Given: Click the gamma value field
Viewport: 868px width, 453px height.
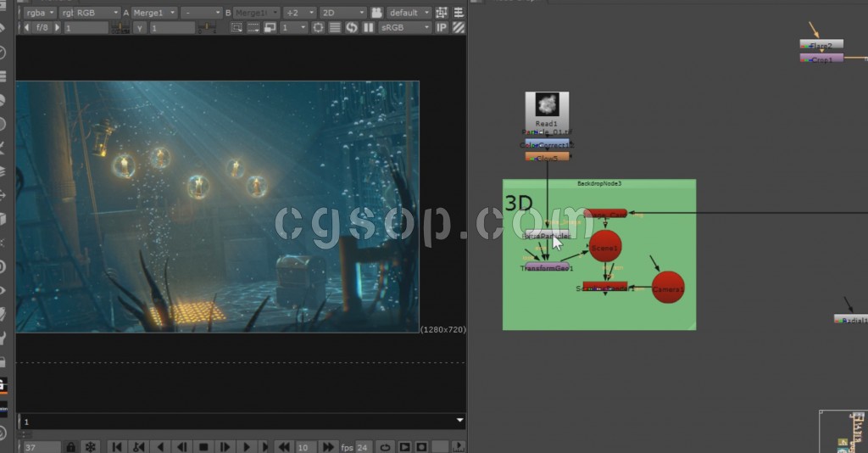Looking at the screenshot, I should point(172,27).
